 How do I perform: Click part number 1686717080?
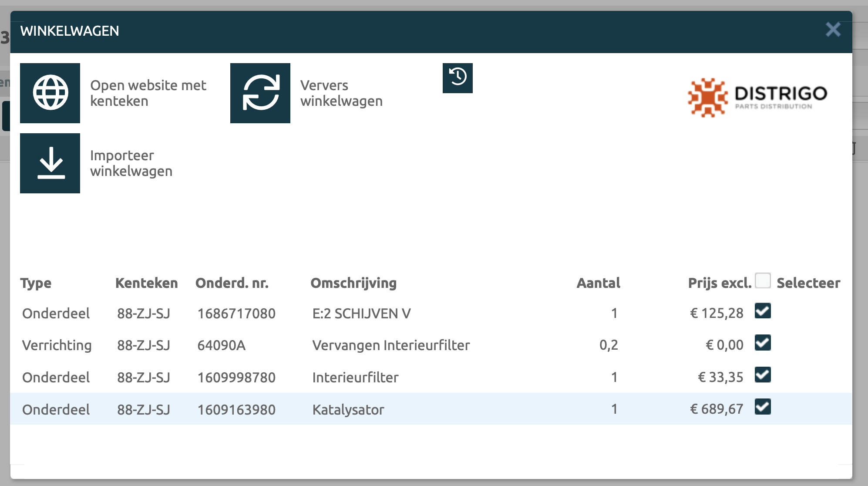(236, 314)
